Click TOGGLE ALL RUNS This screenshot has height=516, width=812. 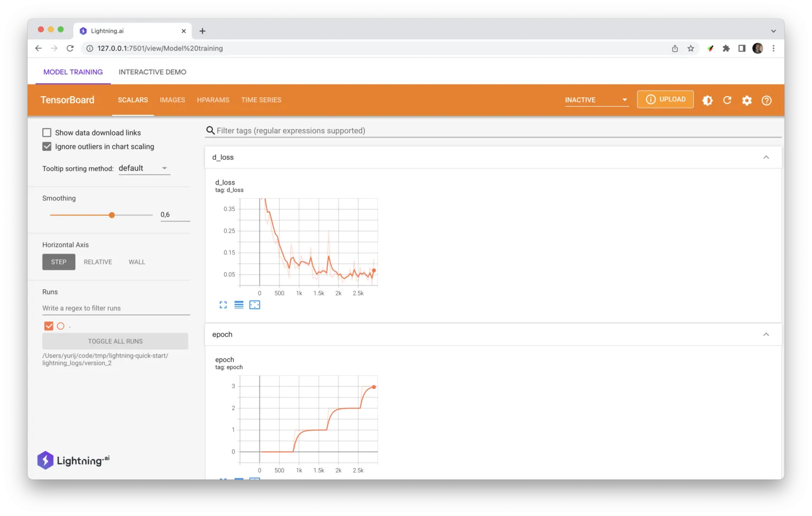[x=115, y=342]
